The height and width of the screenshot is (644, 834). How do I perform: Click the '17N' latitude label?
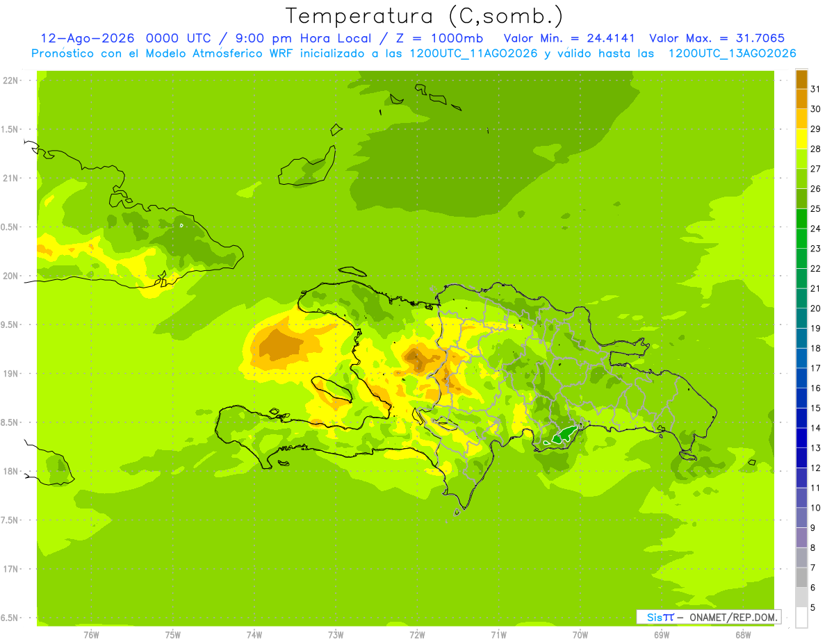(12, 569)
